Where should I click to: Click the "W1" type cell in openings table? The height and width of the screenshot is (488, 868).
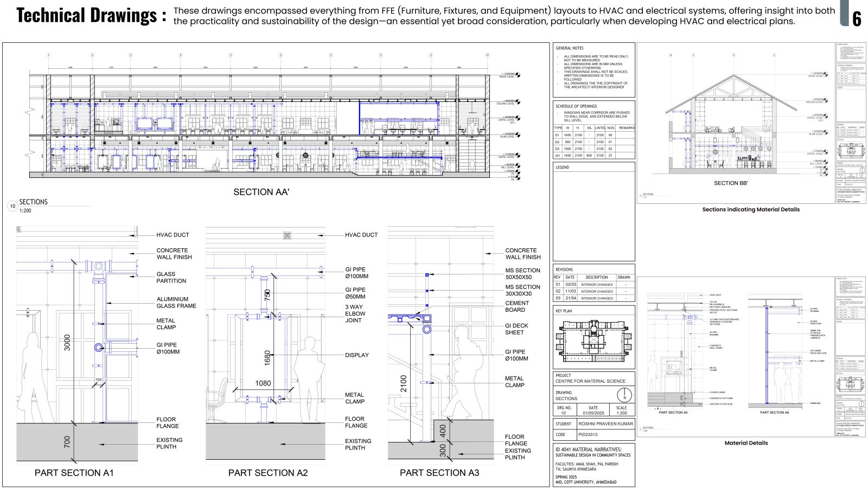click(x=557, y=156)
